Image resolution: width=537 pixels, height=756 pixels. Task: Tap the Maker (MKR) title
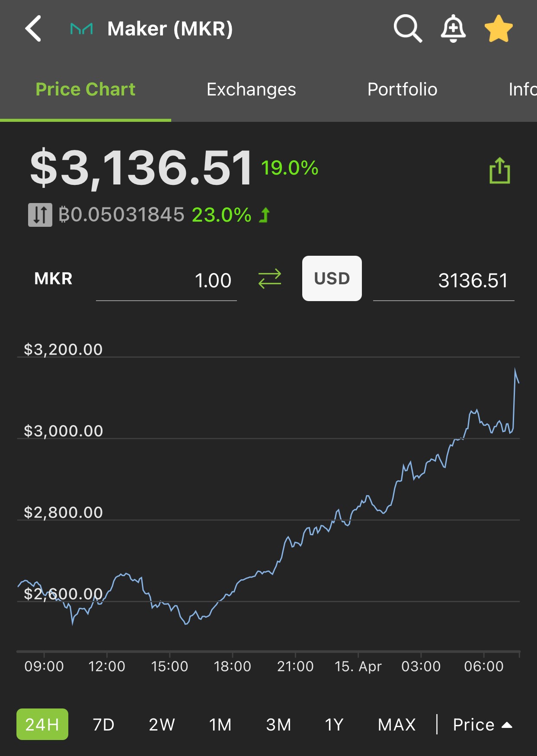(x=170, y=29)
